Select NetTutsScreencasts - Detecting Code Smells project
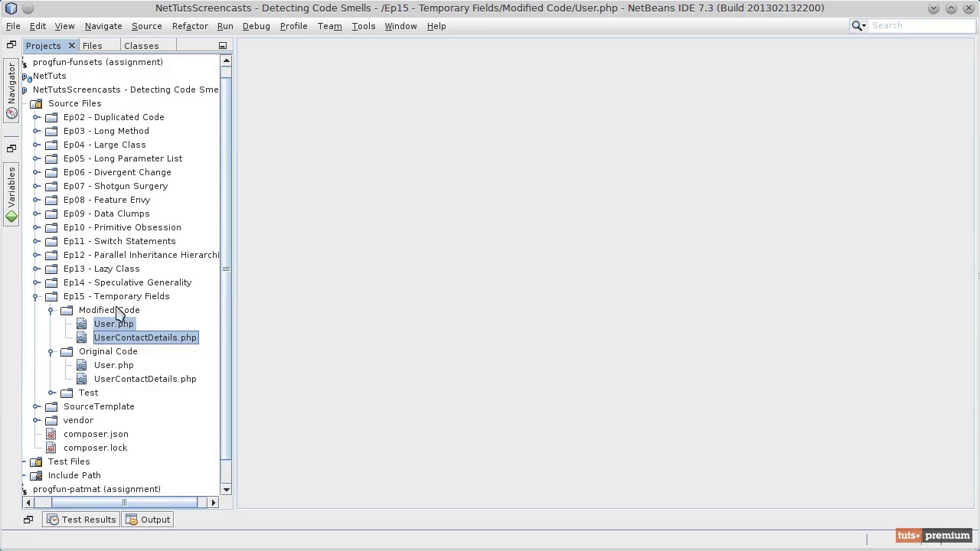This screenshot has height=551, width=980. [126, 90]
